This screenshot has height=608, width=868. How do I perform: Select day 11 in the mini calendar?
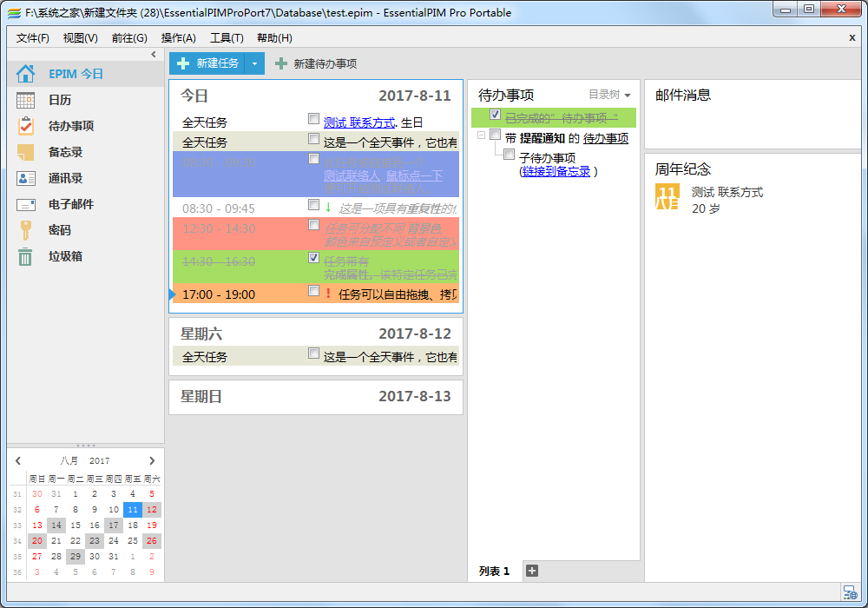pyautogui.click(x=133, y=510)
